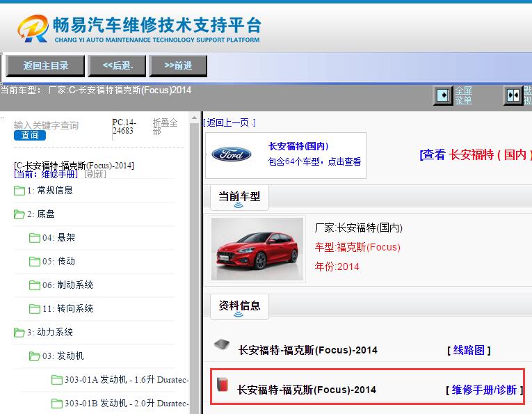Click the PC.14-24683 code text
532x414 pixels.
point(124,126)
